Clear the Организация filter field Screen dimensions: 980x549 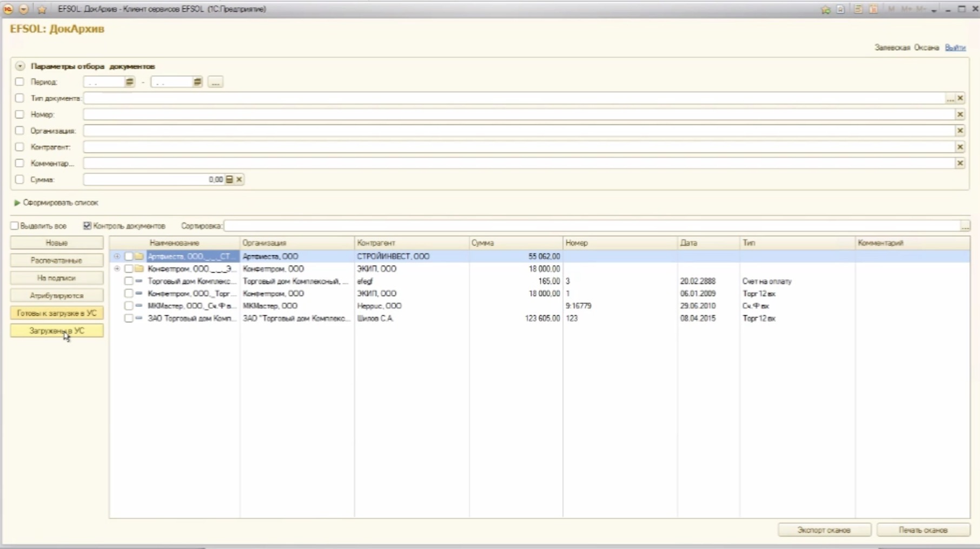point(960,131)
